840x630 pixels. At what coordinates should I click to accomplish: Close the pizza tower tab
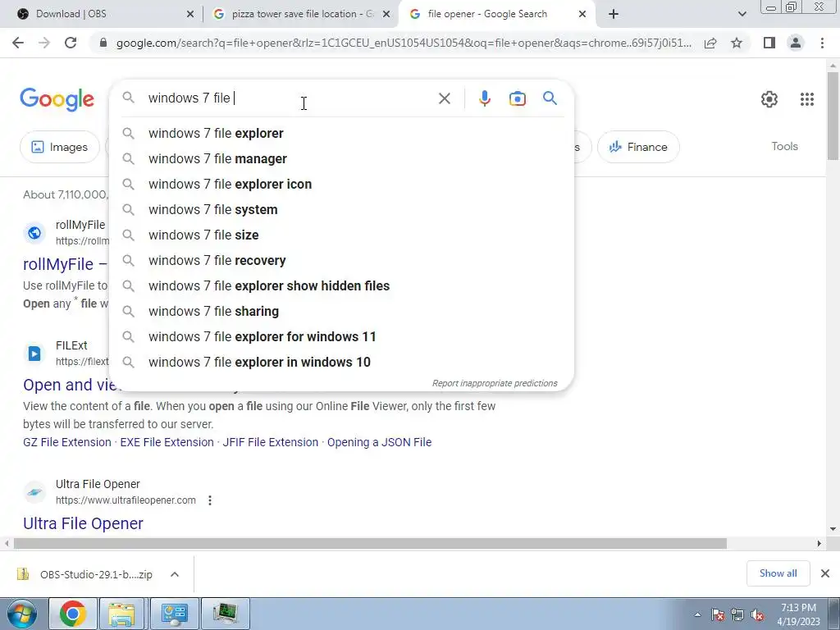click(x=386, y=15)
